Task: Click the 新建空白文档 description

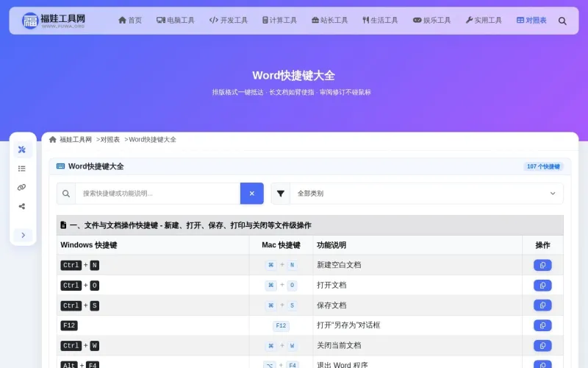Action: click(x=339, y=265)
